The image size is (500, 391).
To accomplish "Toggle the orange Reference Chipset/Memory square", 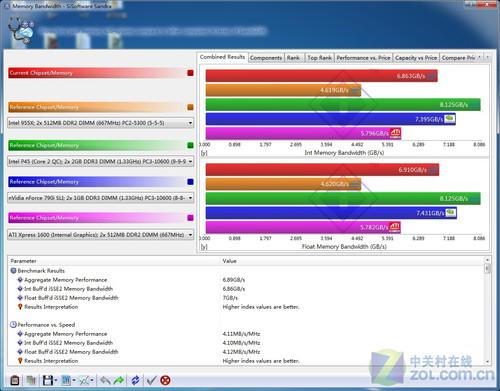I will point(190,107).
